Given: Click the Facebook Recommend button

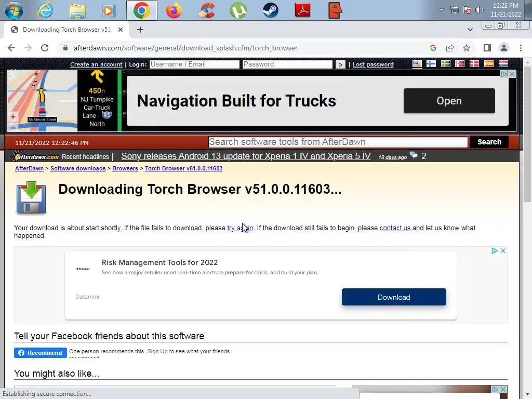Looking at the screenshot, I should 41,353.
